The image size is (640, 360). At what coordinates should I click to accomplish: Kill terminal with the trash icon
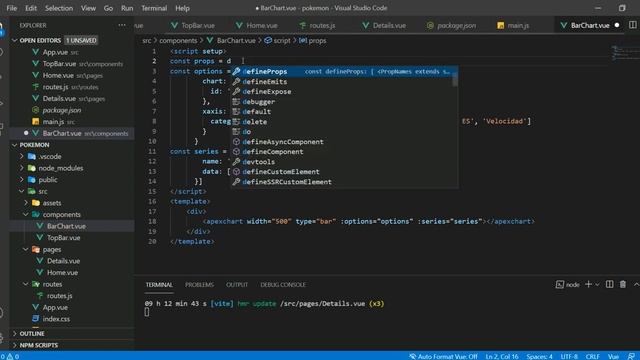623,284
